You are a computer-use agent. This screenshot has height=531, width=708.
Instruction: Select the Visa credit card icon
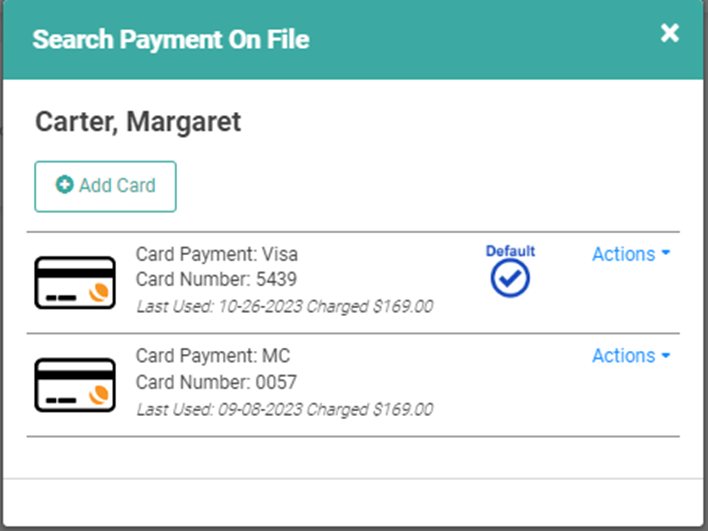[75, 283]
